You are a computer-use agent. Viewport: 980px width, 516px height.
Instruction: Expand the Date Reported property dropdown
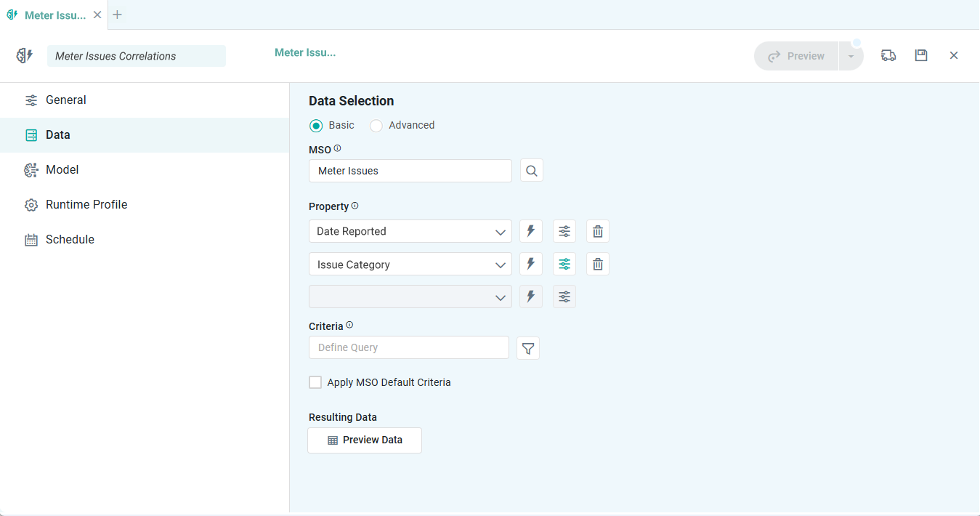point(500,232)
